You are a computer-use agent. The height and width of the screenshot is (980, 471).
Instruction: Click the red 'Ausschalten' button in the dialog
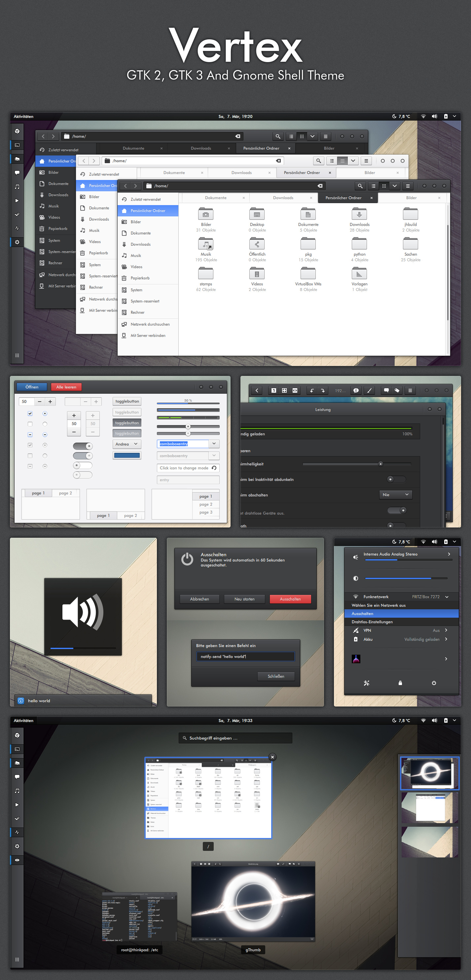pyautogui.click(x=290, y=599)
